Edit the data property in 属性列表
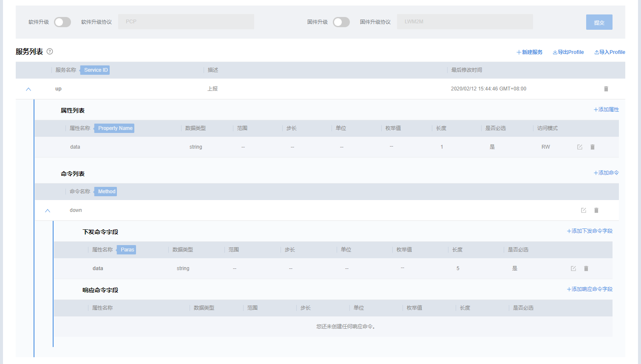The height and width of the screenshot is (364, 641). pyautogui.click(x=579, y=147)
